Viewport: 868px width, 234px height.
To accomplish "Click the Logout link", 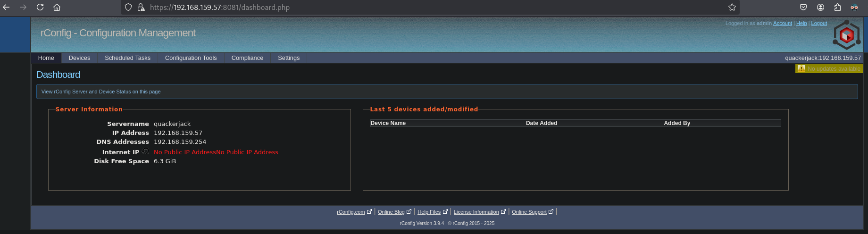I will pos(819,23).
